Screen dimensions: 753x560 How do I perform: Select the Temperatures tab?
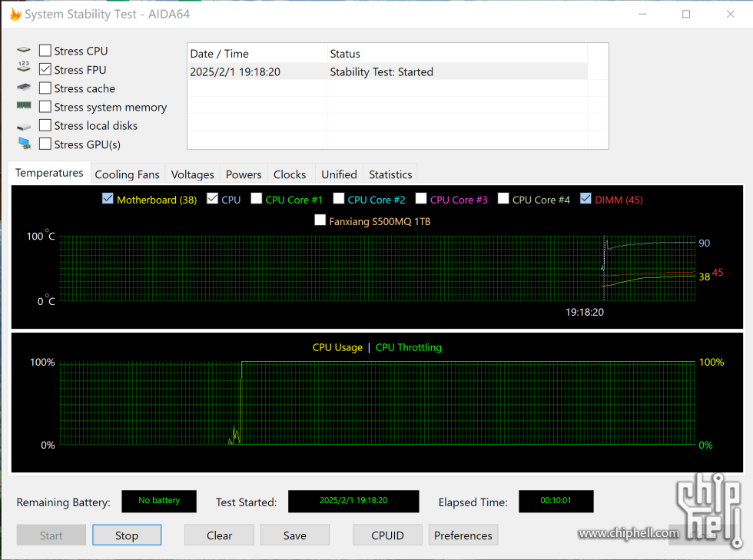tap(49, 173)
